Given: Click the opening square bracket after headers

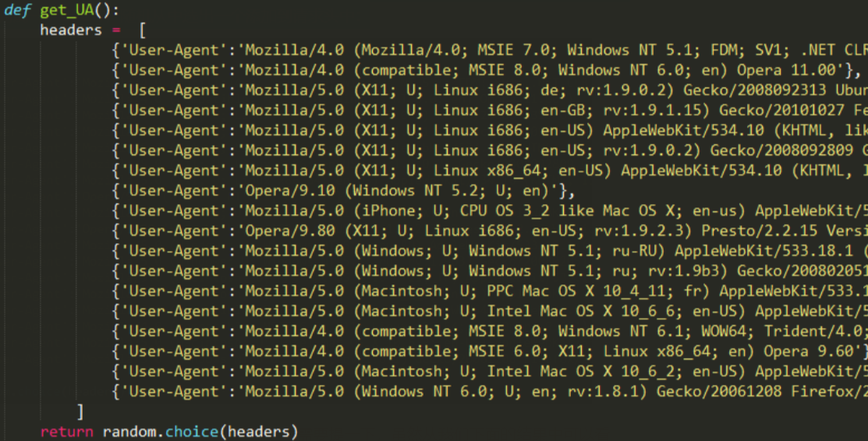Looking at the screenshot, I should [x=142, y=30].
